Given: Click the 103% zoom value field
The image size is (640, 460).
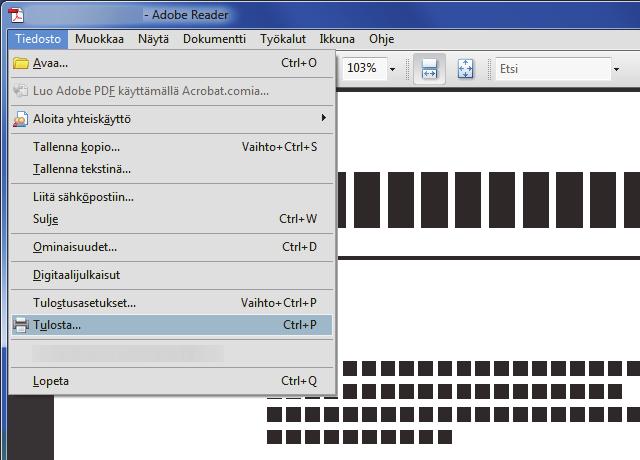Looking at the screenshot, I should tap(364, 68).
